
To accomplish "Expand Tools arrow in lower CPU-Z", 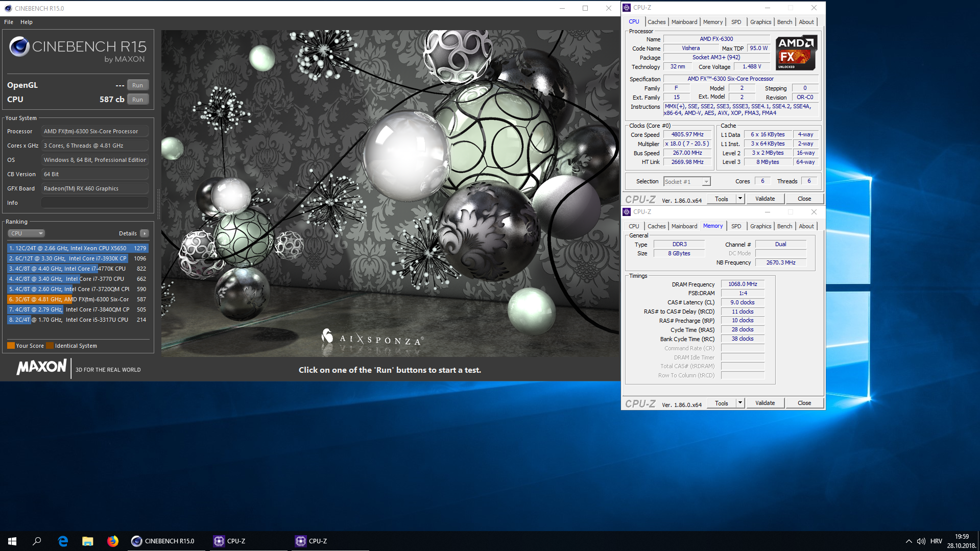I will 740,403.
